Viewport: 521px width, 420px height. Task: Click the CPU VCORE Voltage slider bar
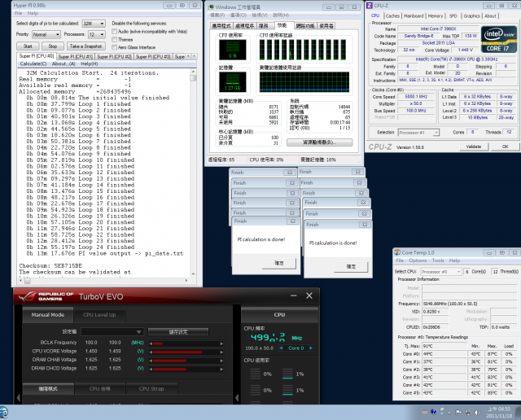pos(186,352)
